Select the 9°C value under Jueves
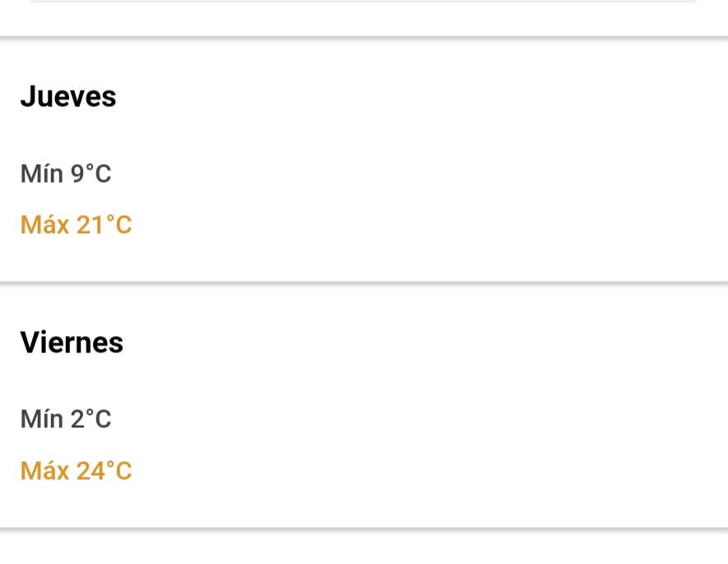Viewport: 728px width, 564px height. click(91, 174)
